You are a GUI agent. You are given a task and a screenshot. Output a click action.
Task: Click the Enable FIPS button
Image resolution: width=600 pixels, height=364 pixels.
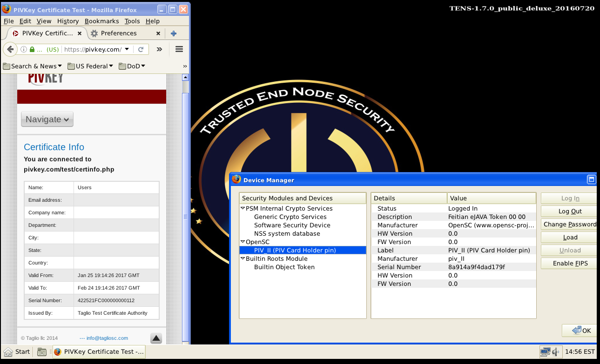point(570,264)
